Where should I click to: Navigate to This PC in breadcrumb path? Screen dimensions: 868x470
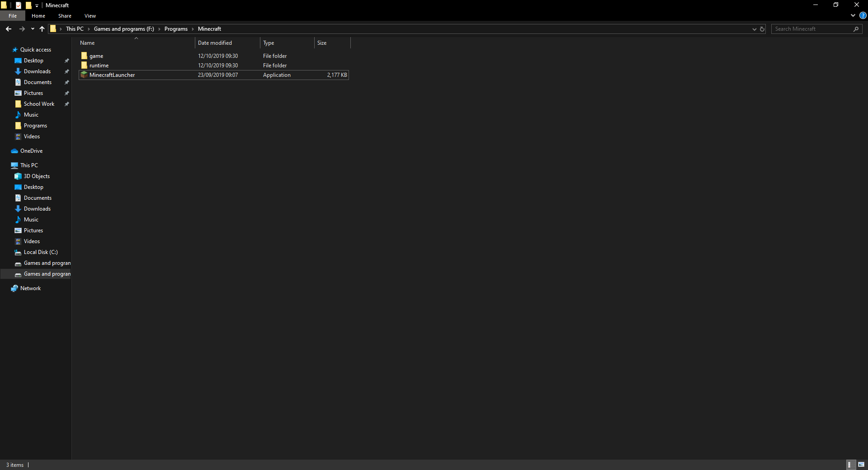75,29
